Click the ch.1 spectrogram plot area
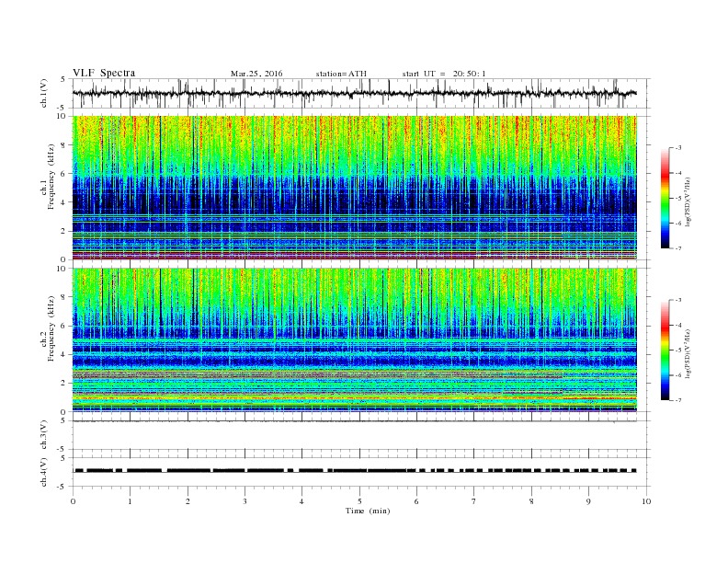This screenshot has height=563, width=728. 355,188
